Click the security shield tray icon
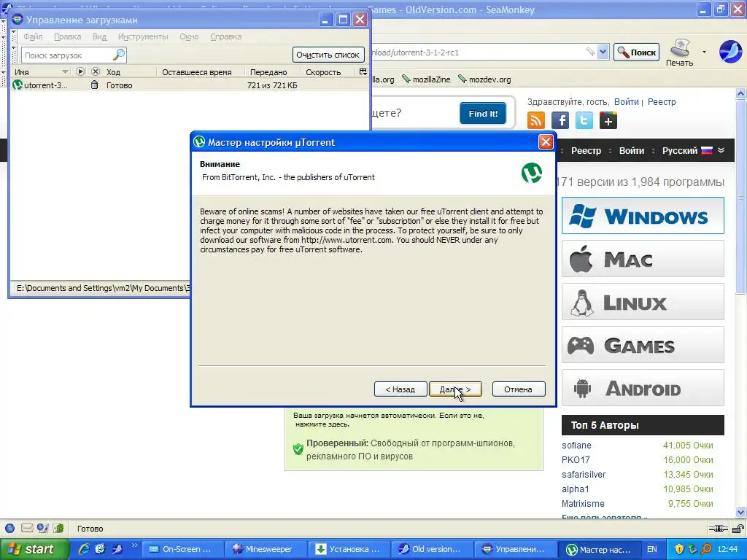 click(x=679, y=549)
